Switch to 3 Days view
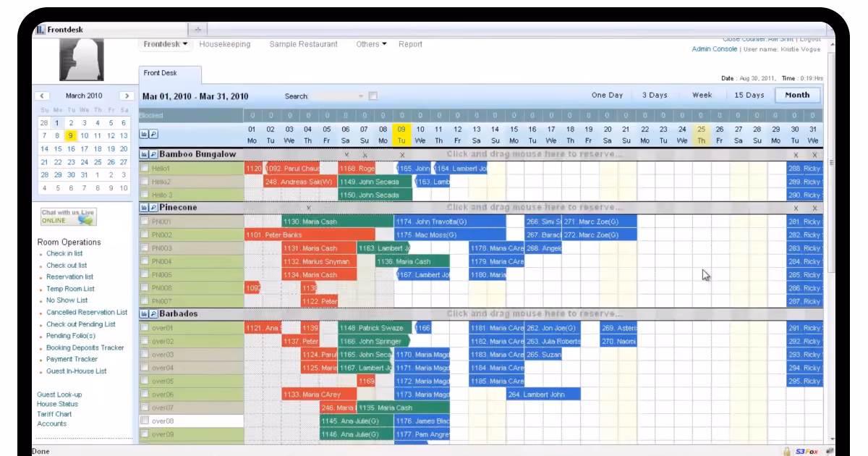The image size is (868, 456). pyautogui.click(x=655, y=95)
